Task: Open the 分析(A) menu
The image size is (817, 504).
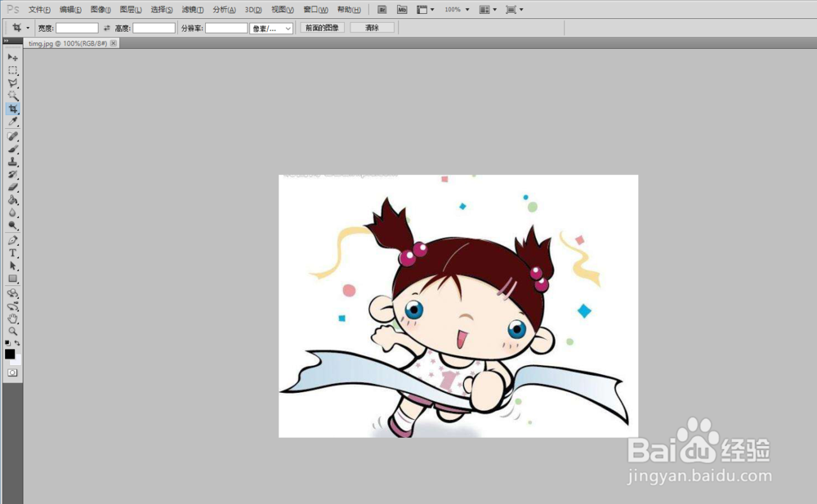Action: pos(224,9)
